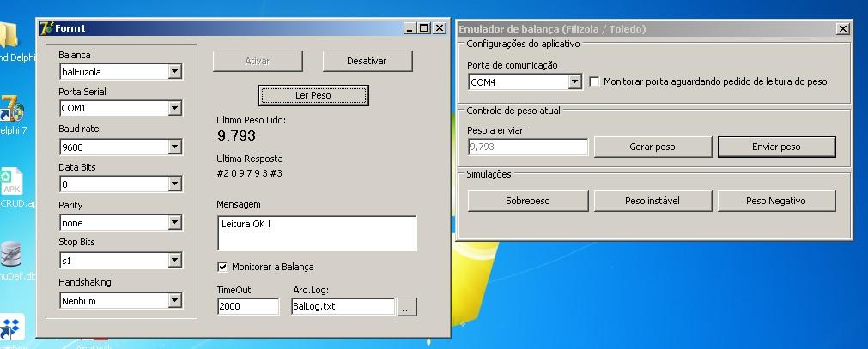Select the APK file icon on desktop

pyautogui.click(x=10, y=182)
